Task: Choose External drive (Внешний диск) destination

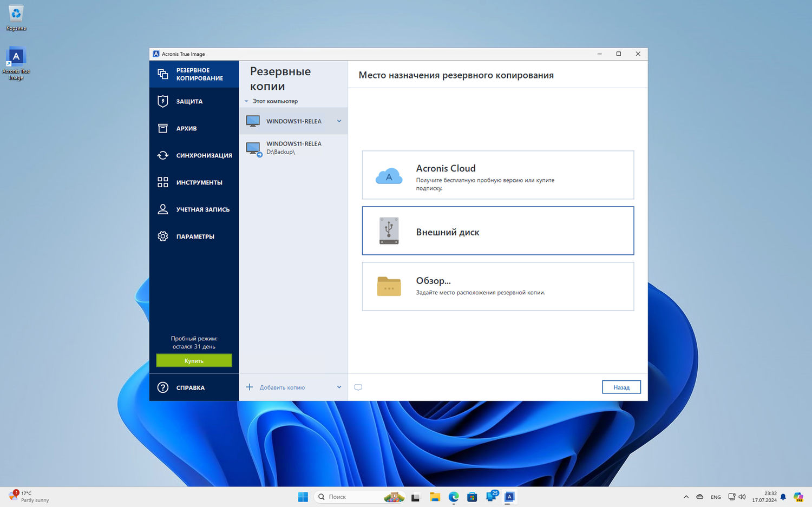Action: [497, 231]
